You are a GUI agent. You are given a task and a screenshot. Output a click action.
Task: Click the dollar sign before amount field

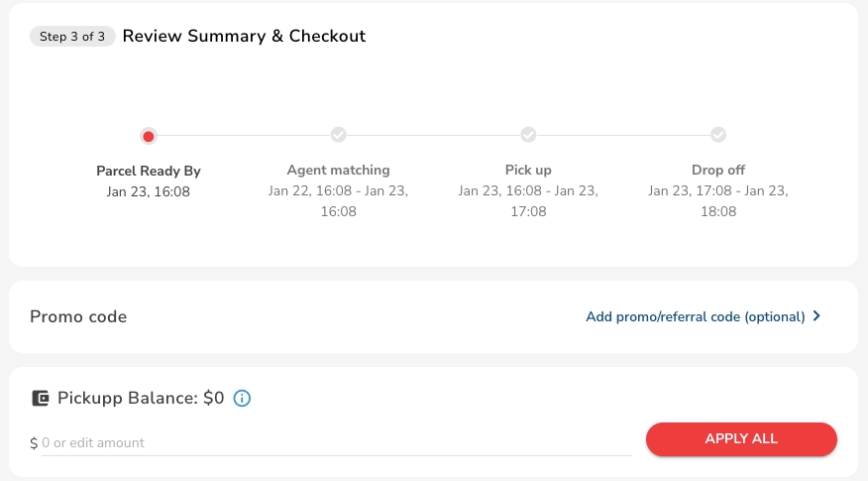pyautogui.click(x=34, y=443)
